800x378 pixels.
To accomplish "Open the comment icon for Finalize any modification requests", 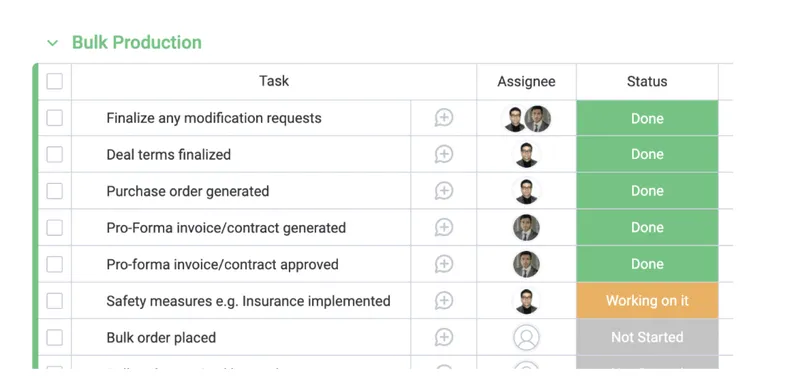I will click(x=444, y=118).
